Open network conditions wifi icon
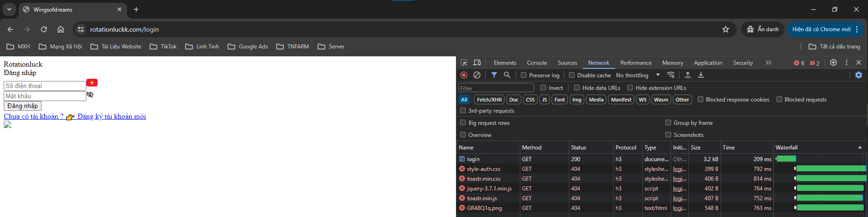The width and height of the screenshot is (868, 217). [671, 75]
